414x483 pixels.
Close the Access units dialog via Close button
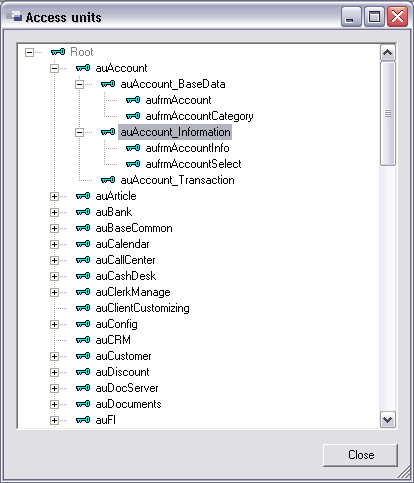click(x=360, y=455)
